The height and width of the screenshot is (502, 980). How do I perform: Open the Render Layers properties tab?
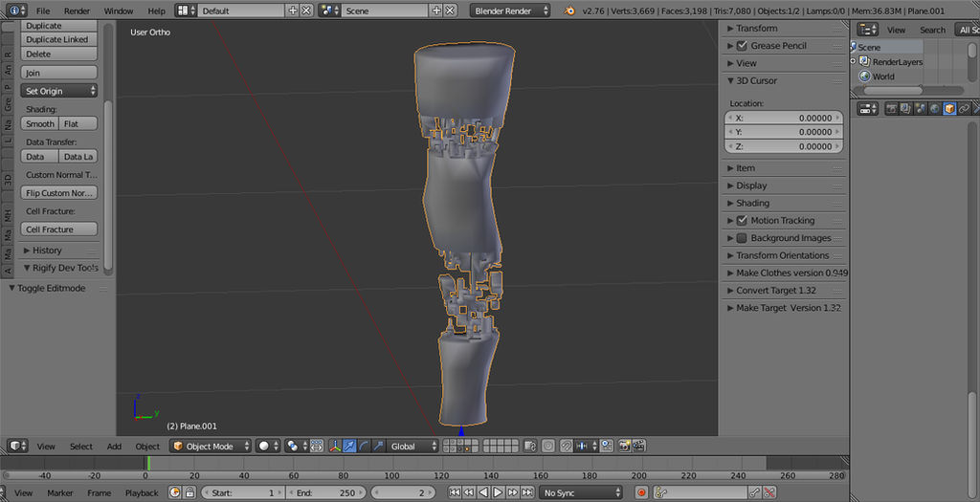point(905,109)
